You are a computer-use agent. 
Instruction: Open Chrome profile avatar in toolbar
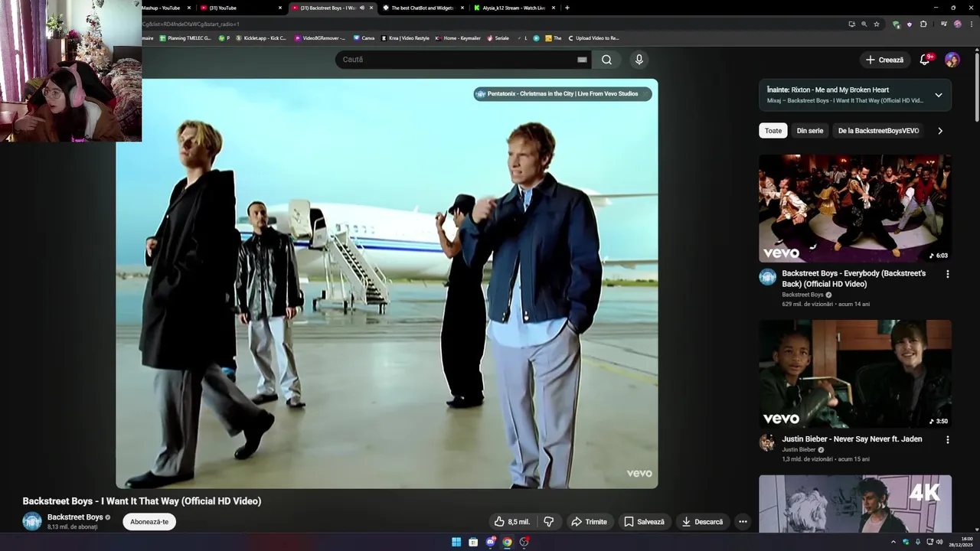click(x=957, y=24)
